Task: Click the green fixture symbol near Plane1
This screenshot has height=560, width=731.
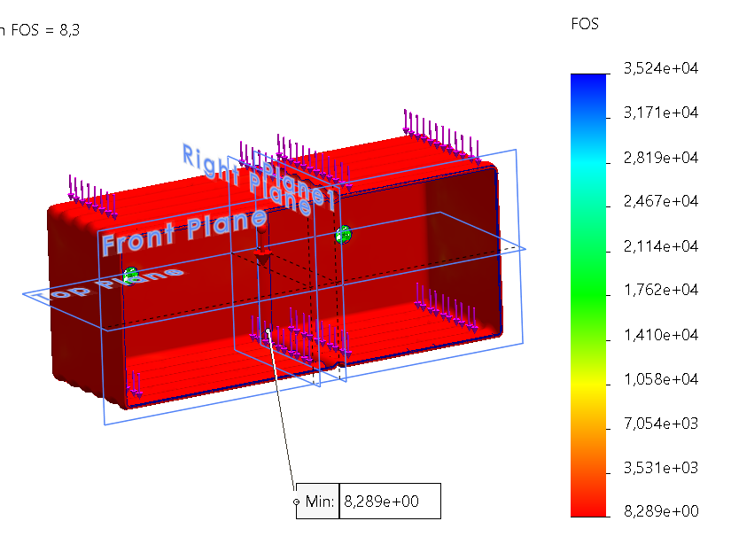Action: coord(343,235)
